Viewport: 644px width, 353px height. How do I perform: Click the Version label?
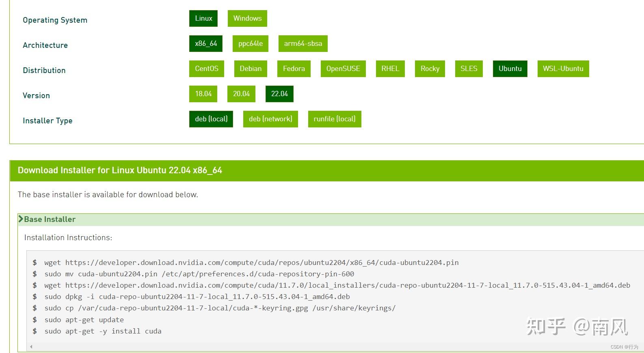point(36,96)
